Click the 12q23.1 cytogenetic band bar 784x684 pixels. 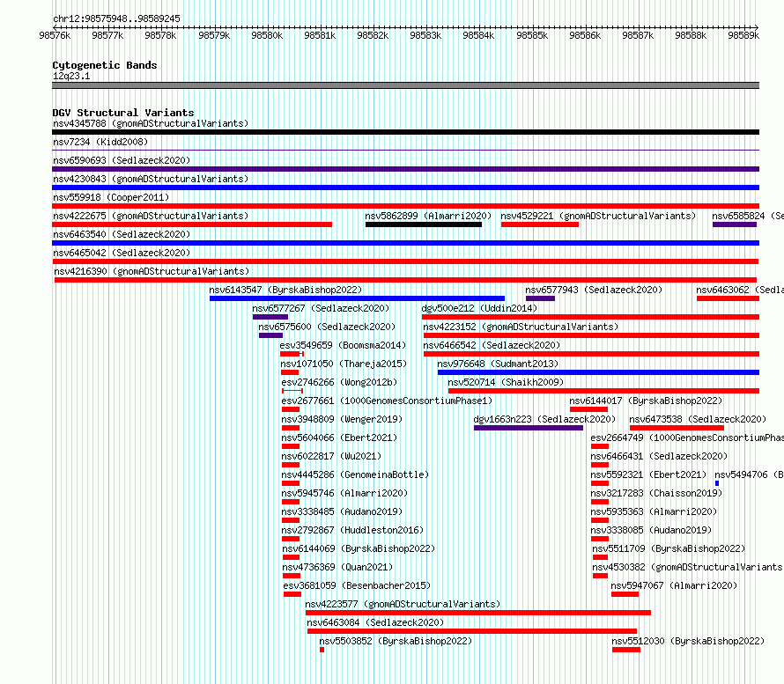tap(405, 85)
